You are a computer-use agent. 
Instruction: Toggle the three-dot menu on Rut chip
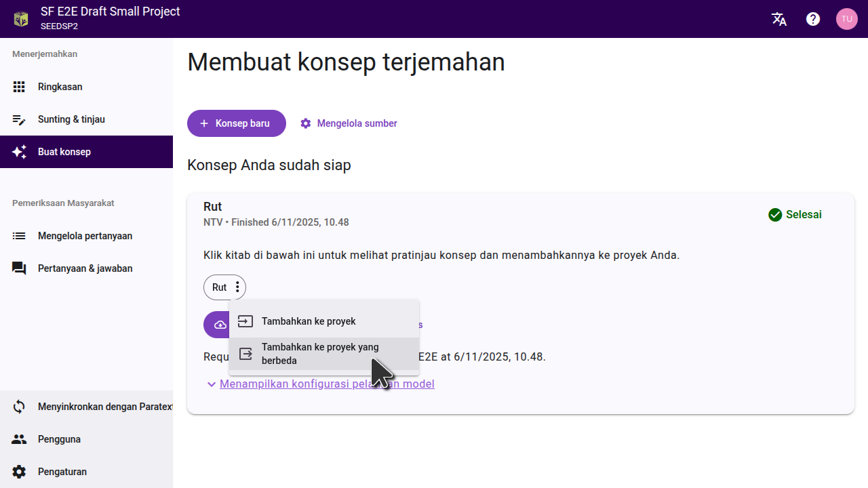(x=237, y=287)
